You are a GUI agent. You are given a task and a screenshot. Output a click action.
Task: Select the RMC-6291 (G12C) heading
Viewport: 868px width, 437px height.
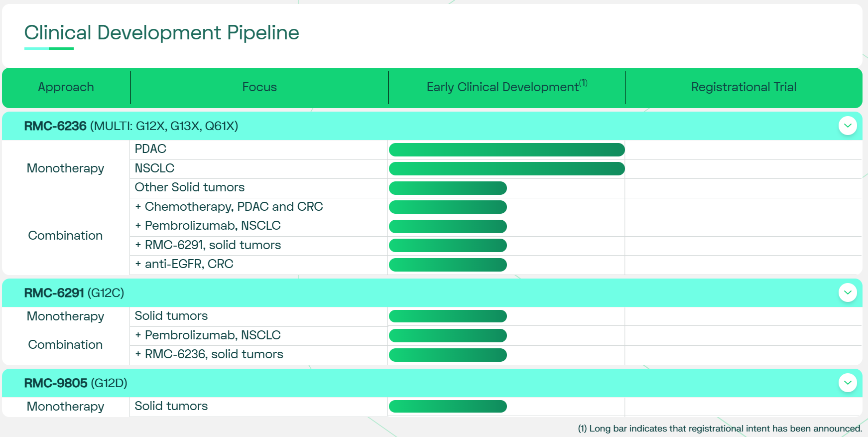pos(74,293)
